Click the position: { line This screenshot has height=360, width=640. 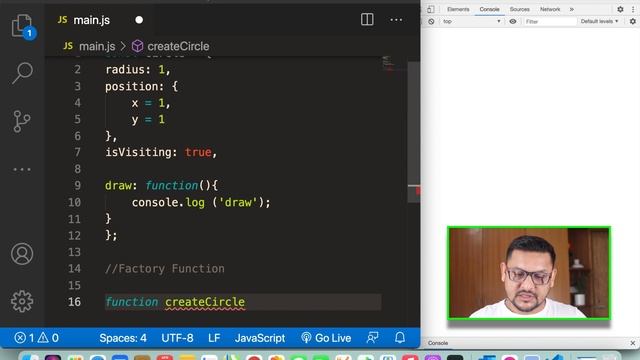[141, 87]
